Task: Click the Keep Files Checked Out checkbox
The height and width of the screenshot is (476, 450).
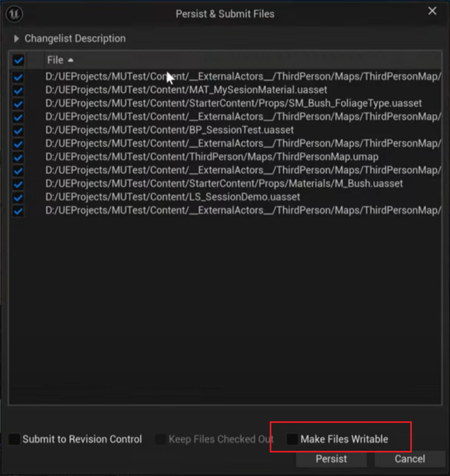Action: 161,439
